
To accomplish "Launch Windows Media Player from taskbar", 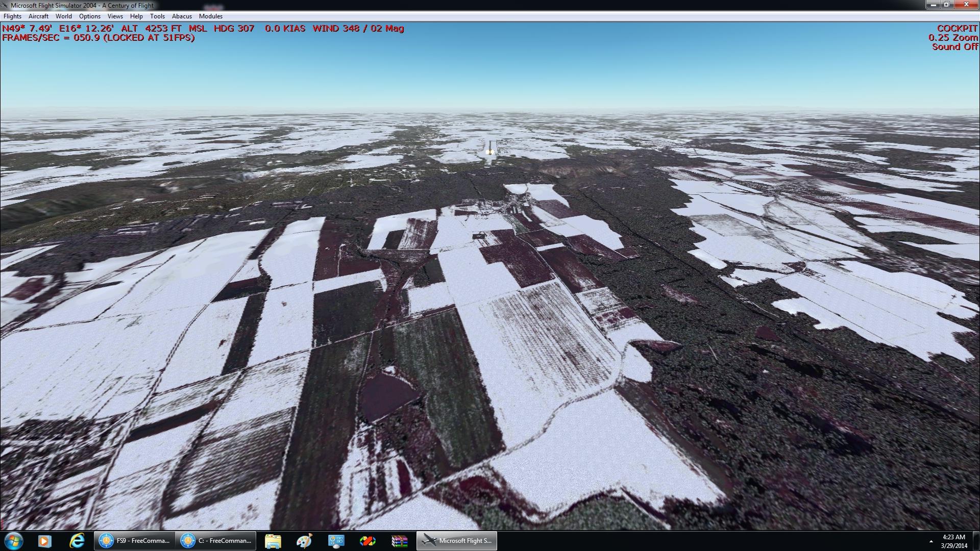I will [x=44, y=541].
